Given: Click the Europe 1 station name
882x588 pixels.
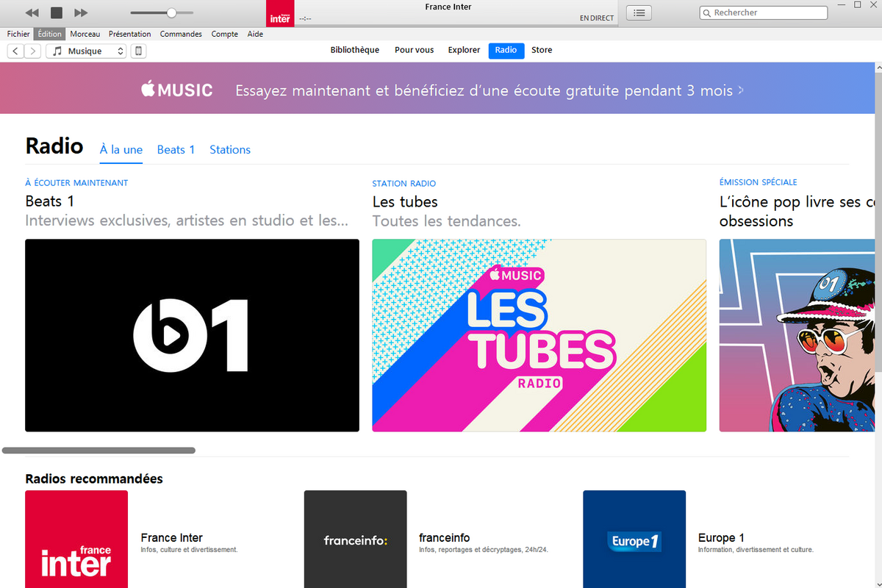Looking at the screenshot, I should tap(721, 537).
